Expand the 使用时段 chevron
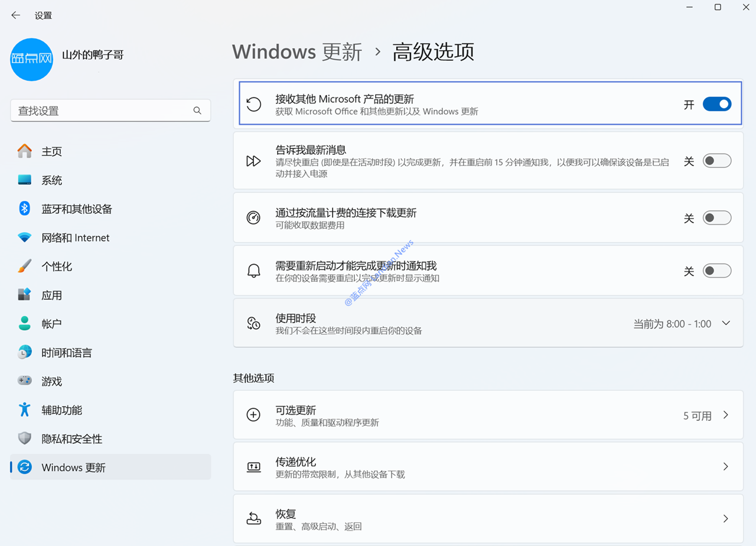Screen dimensions: 756x546 pyautogui.click(x=726, y=323)
